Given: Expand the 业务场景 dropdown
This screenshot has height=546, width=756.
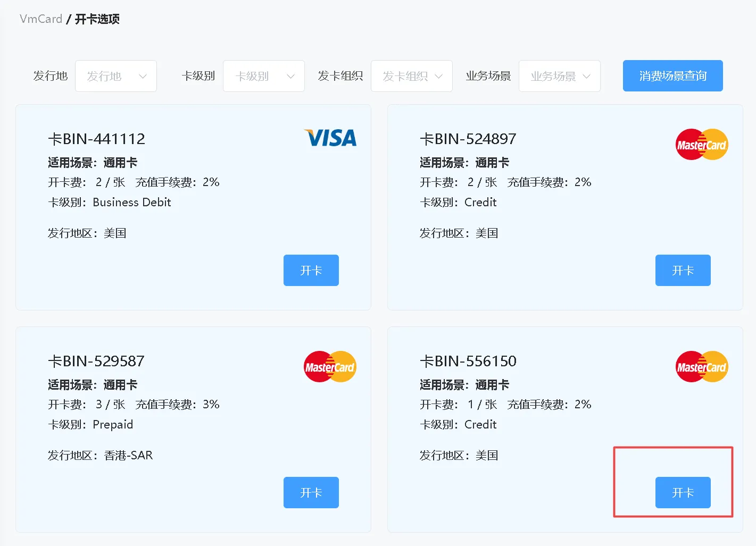Looking at the screenshot, I should point(560,76).
